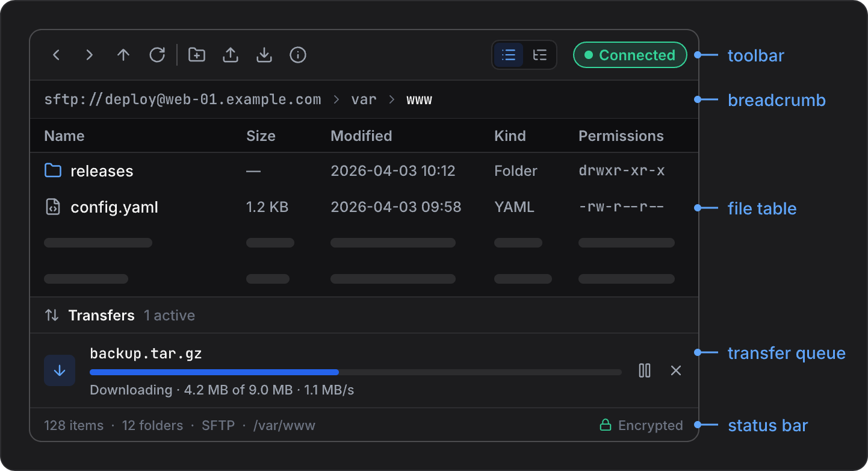Create a new folder from the toolbar
Screen dimensions: 868x471
(x=197, y=55)
